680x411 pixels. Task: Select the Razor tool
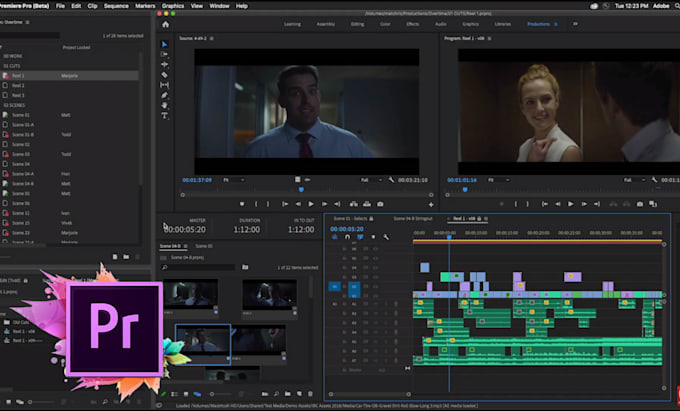coord(164,75)
